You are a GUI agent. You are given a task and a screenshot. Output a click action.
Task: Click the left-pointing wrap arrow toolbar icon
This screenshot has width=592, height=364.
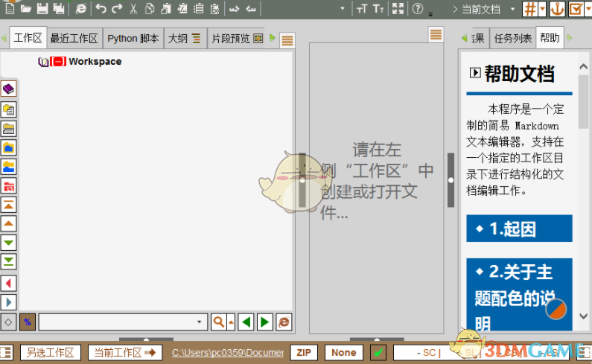251,9
